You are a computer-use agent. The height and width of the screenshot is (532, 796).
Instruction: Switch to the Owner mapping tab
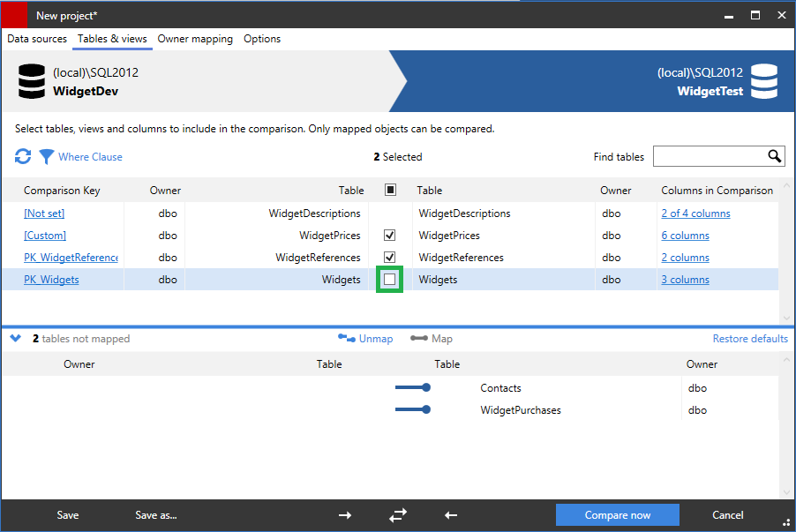pos(194,39)
